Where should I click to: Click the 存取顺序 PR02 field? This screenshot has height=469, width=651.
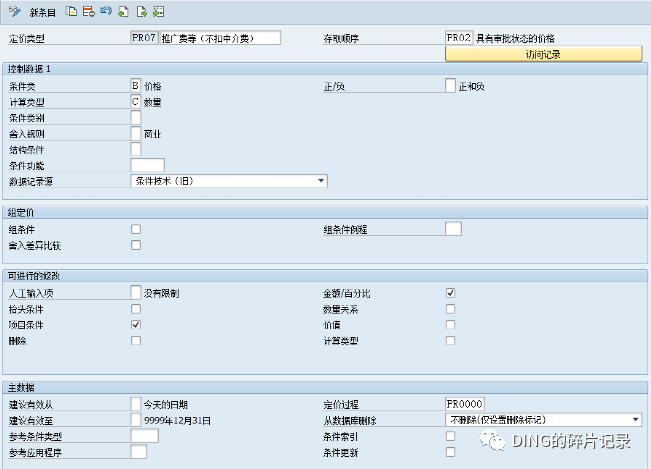coord(459,38)
